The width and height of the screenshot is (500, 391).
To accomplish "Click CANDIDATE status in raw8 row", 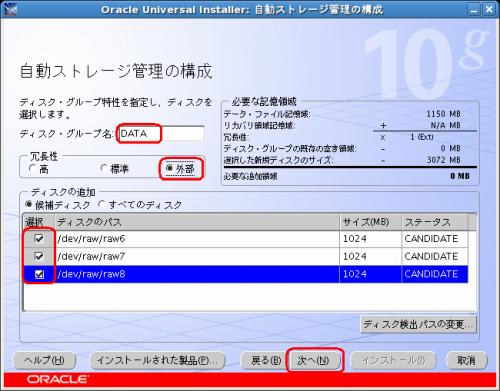I will tap(435, 274).
